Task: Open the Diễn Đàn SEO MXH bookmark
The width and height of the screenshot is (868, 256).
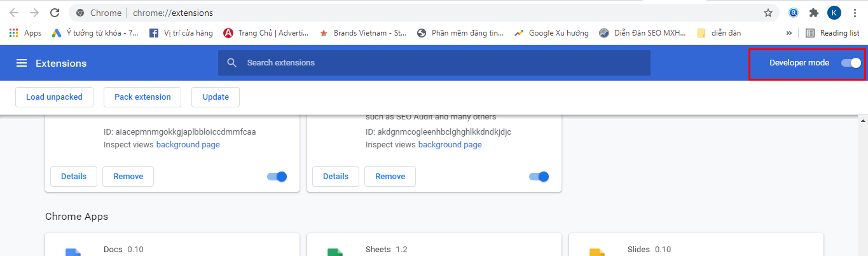Action: point(642,33)
